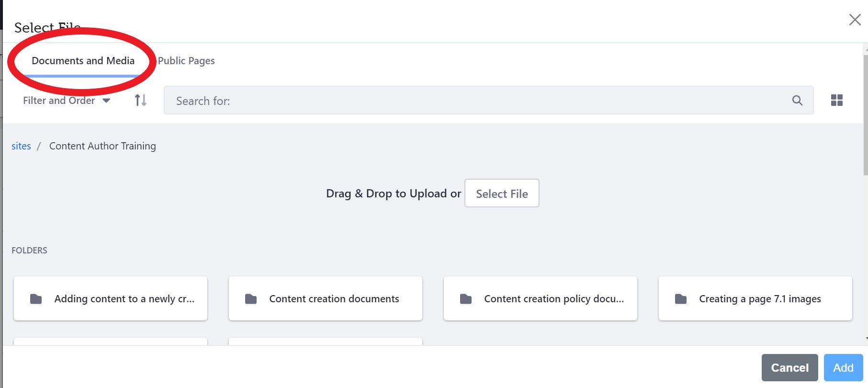Open the Creating a page 7.1 images folder

point(755,298)
